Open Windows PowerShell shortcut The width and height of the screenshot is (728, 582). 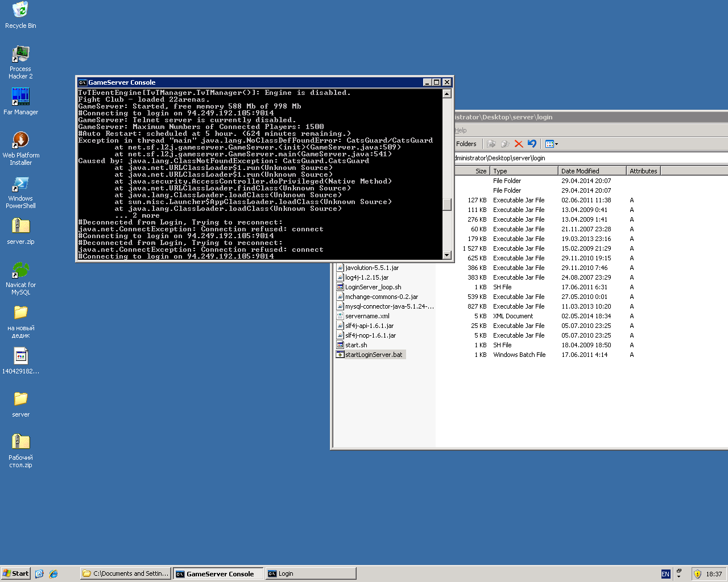point(20,192)
